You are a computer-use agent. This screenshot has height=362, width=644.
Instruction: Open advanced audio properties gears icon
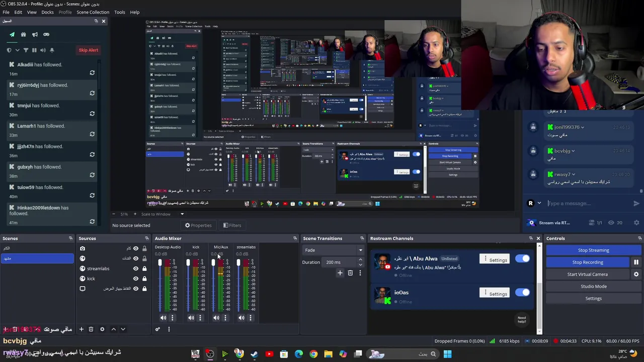(157, 329)
